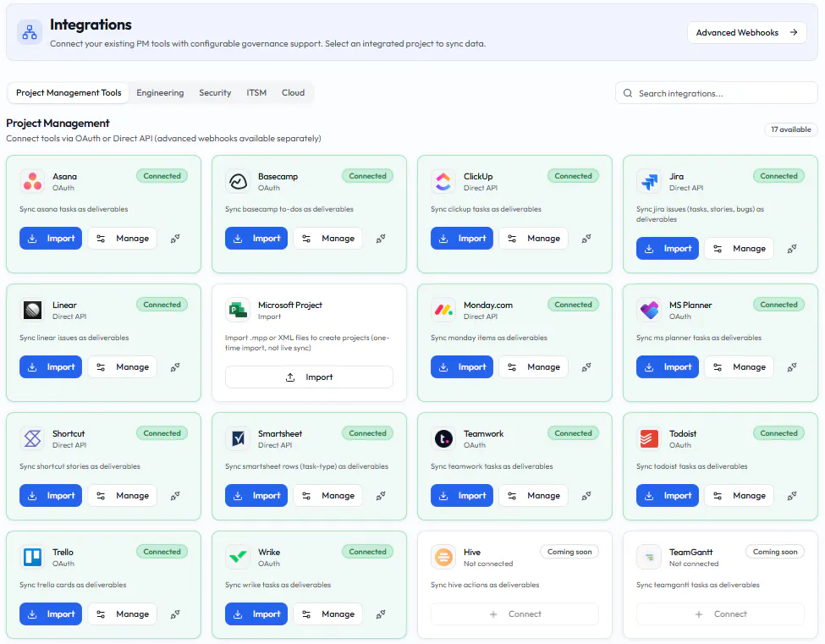Screen dimensions: 825x644
Task: Click the Project Management section heading
Action: [58, 123]
